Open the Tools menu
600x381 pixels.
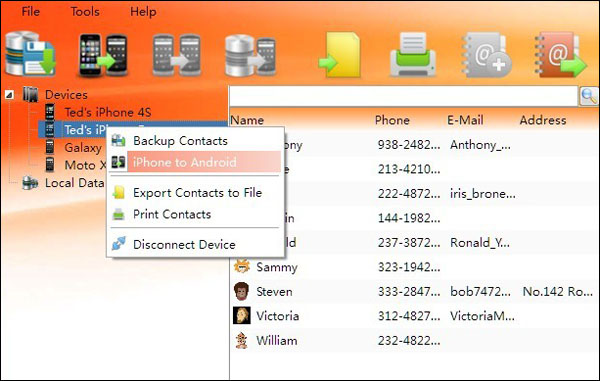click(85, 11)
